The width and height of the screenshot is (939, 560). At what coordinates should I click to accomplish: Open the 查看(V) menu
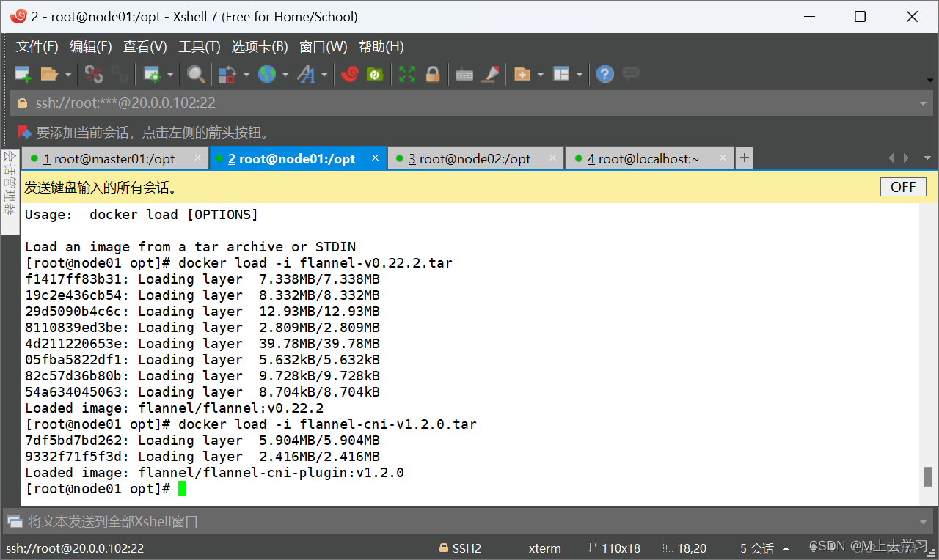pyautogui.click(x=145, y=47)
